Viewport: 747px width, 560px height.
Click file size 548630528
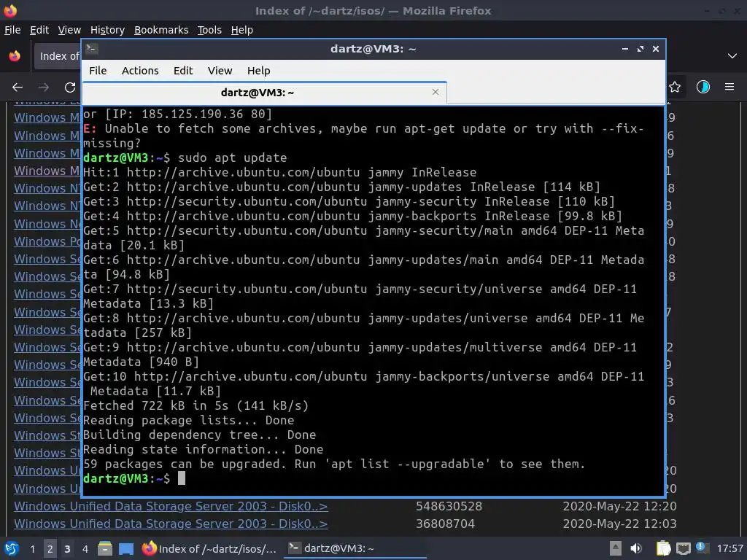click(x=449, y=506)
